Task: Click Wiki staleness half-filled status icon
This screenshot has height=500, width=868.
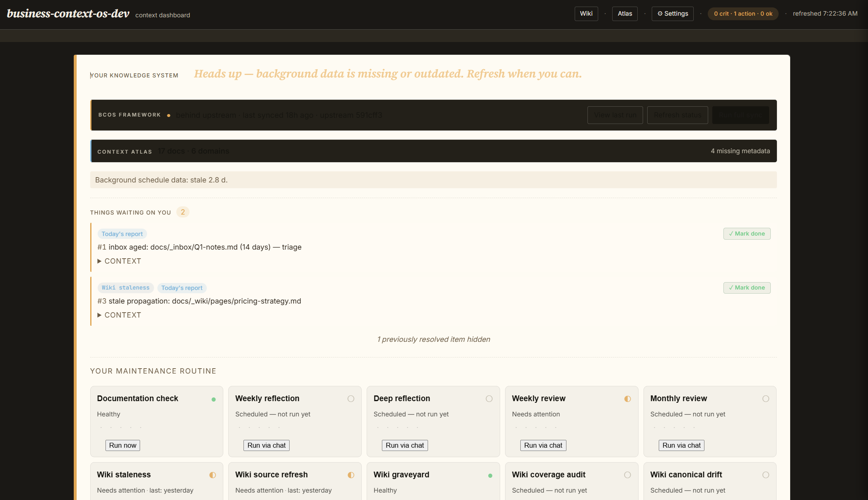Action: tap(213, 475)
